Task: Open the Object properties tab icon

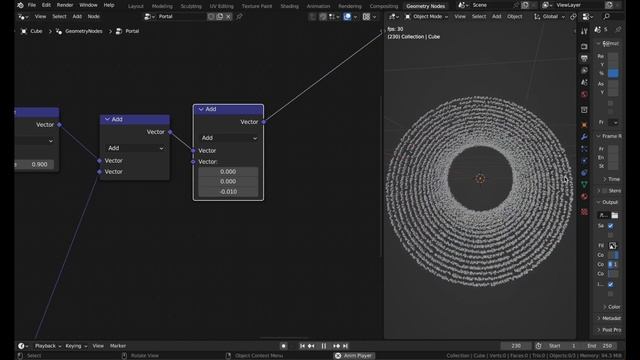Action: tap(584, 125)
